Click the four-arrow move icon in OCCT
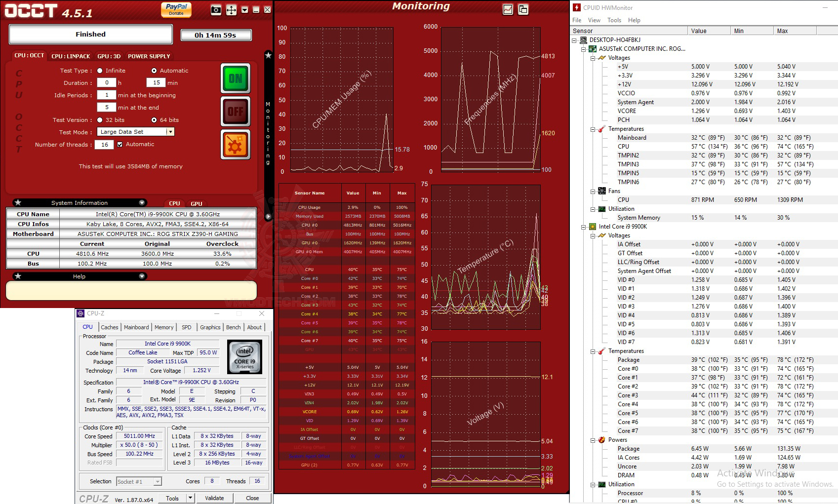The image size is (838, 504). point(231,10)
